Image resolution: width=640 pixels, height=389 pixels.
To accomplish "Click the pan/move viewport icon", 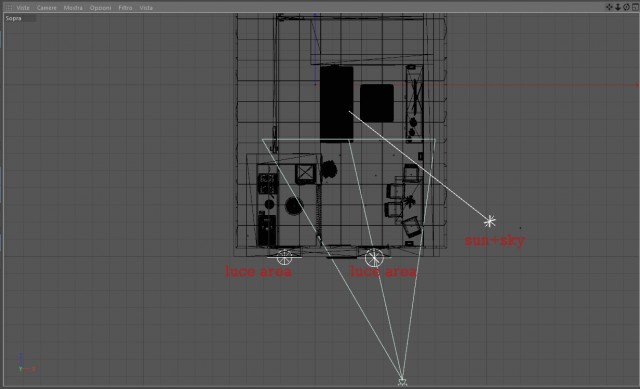I will (609, 7).
